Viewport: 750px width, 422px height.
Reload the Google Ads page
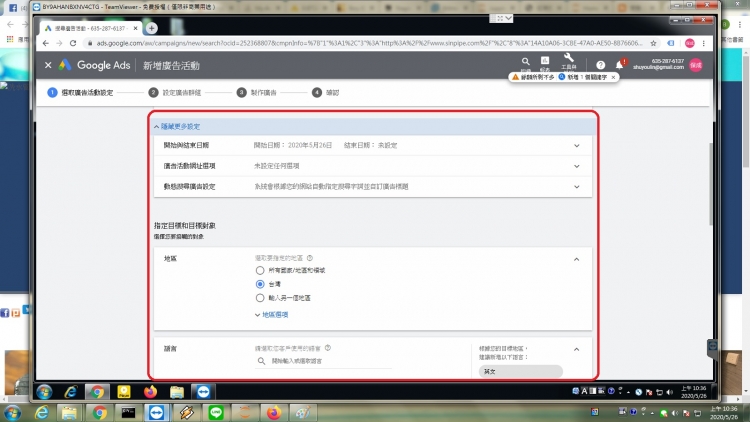coord(73,43)
